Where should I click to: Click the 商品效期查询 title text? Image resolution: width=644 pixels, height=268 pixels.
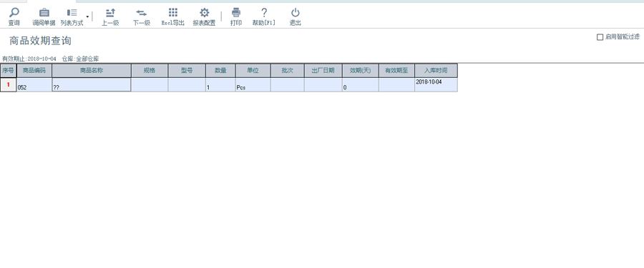click(40, 41)
